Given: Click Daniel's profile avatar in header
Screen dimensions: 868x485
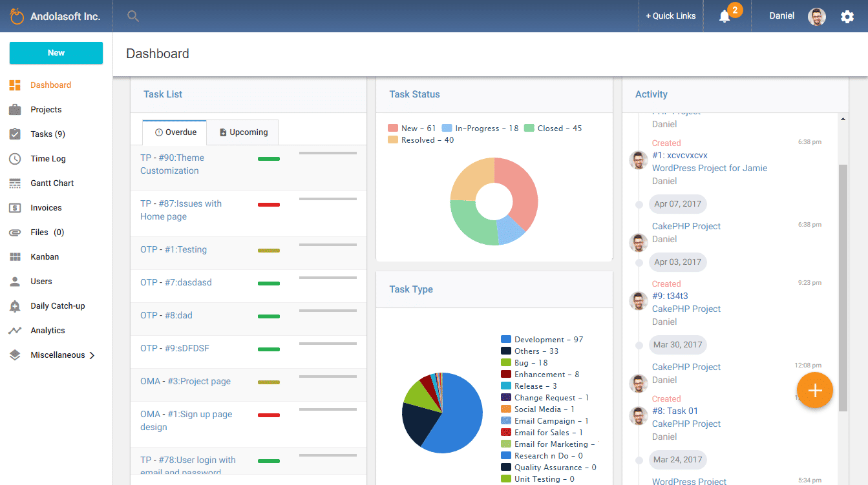Looking at the screenshot, I should coord(817,17).
